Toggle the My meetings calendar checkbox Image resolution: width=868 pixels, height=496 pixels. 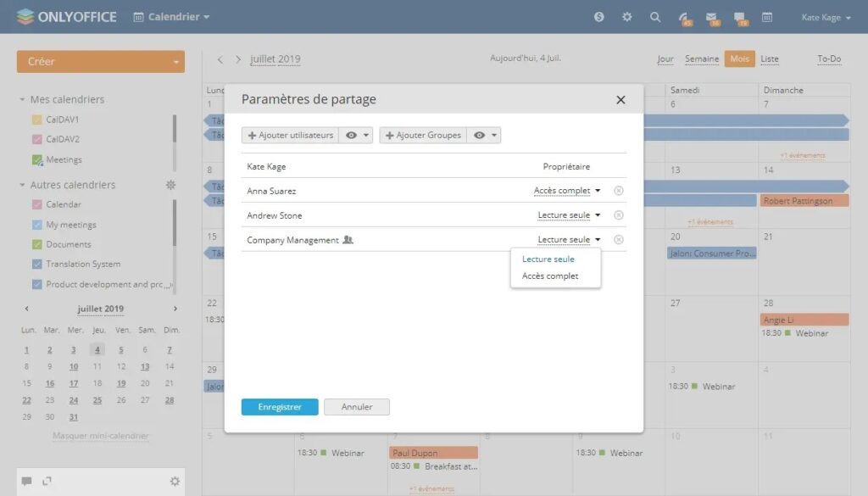[x=37, y=225]
